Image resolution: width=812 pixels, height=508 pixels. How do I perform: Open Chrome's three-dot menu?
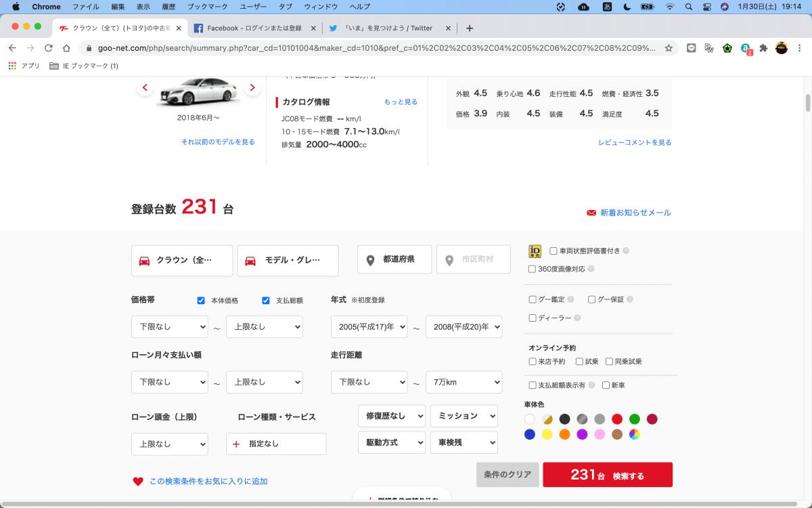[x=800, y=48]
